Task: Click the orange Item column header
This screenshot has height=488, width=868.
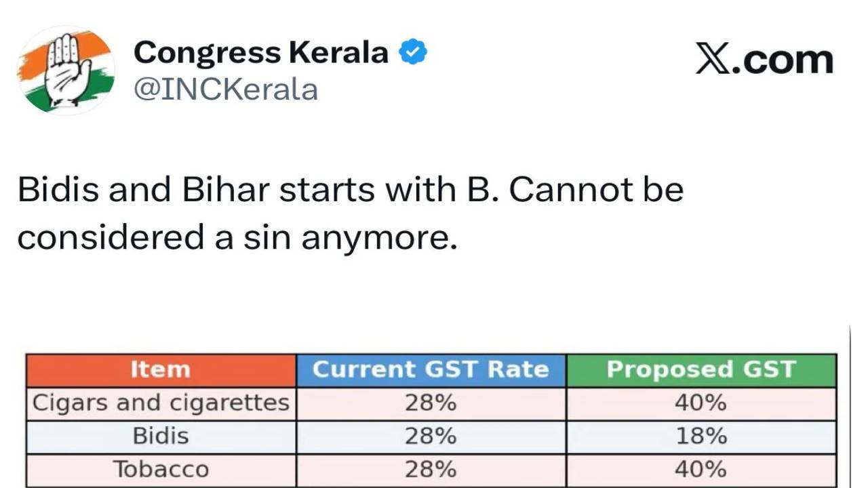Action: coord(161,370)
